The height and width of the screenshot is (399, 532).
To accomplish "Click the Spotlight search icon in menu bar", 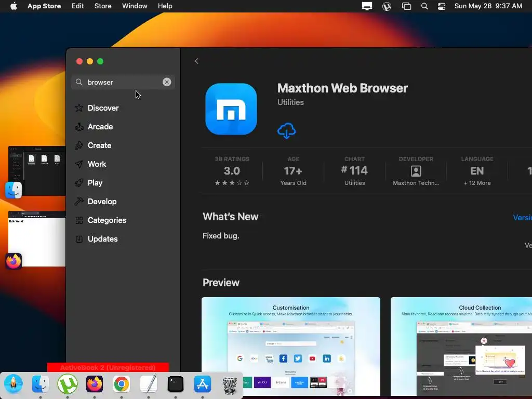I will pyautogui.click(x=424, y=6).
